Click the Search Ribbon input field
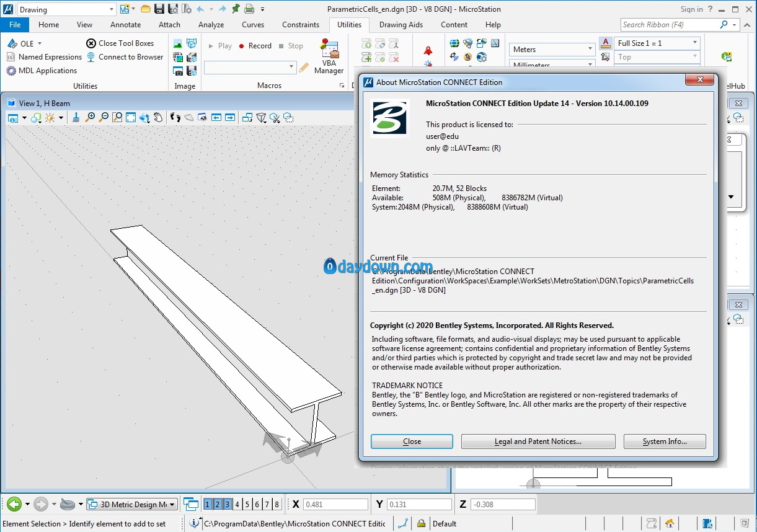This screenshot has height=532, width=757. click(x=670, y=25)
